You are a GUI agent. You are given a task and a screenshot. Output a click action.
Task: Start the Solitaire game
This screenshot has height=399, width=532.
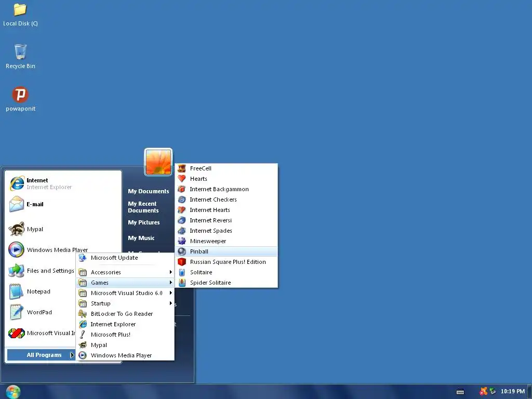tap(227, 272)
